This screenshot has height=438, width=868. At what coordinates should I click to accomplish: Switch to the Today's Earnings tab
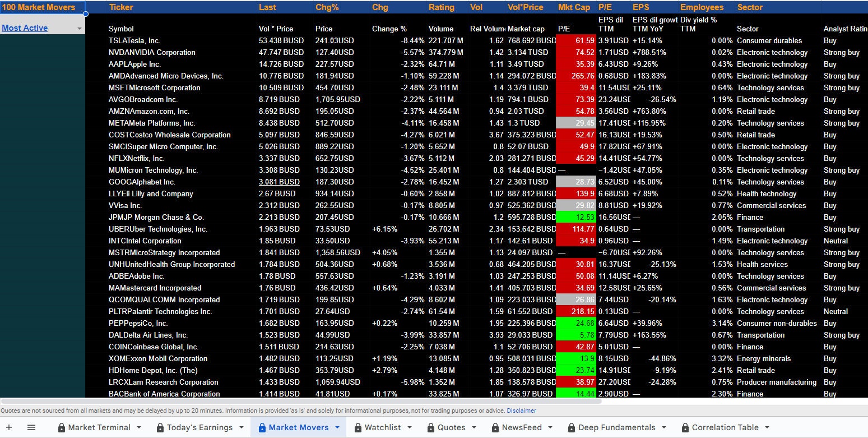click(x=199, y=427)
